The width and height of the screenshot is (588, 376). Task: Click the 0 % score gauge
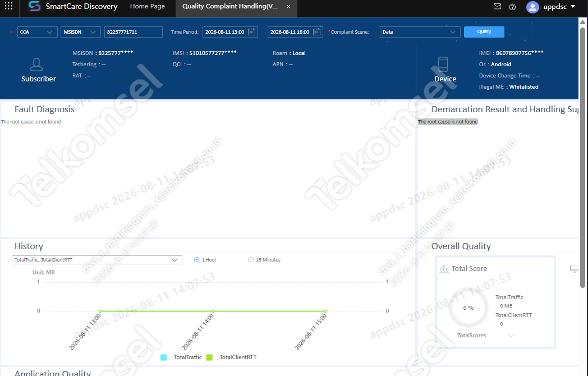[468, 308]
